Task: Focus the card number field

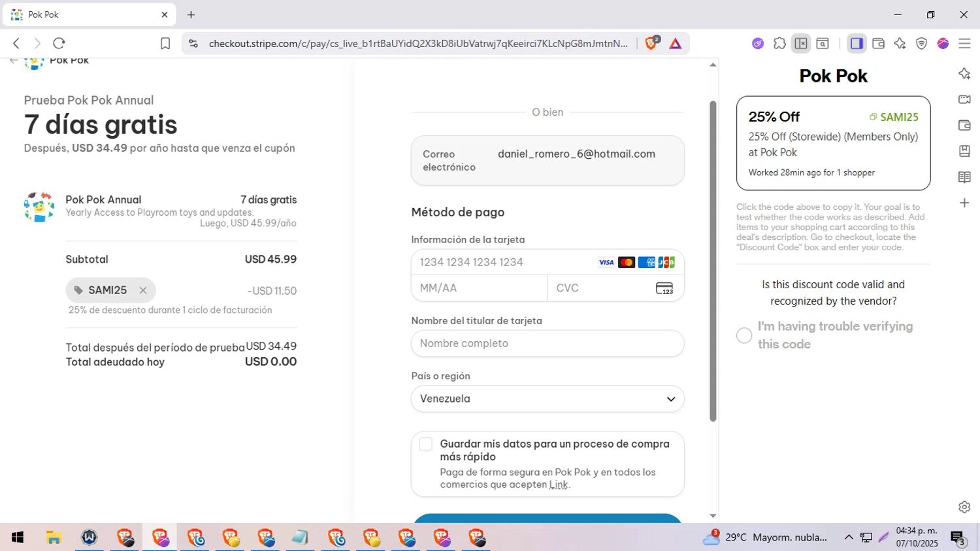Action: click(x=547, y=262)
